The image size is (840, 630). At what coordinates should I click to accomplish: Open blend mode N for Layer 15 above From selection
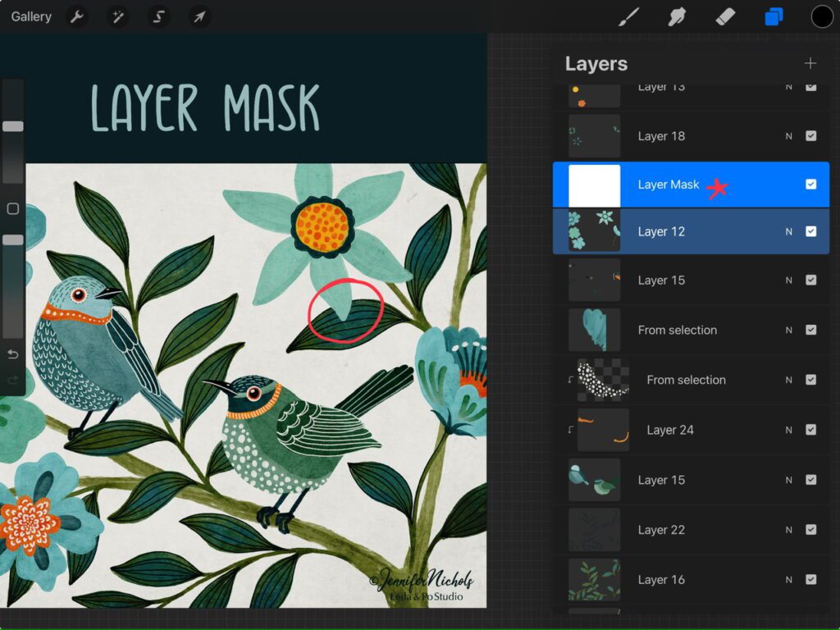[x=788, y=281]
